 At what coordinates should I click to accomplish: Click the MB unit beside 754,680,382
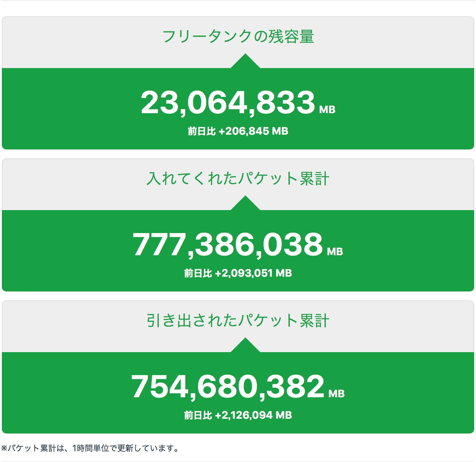[336, 394]
